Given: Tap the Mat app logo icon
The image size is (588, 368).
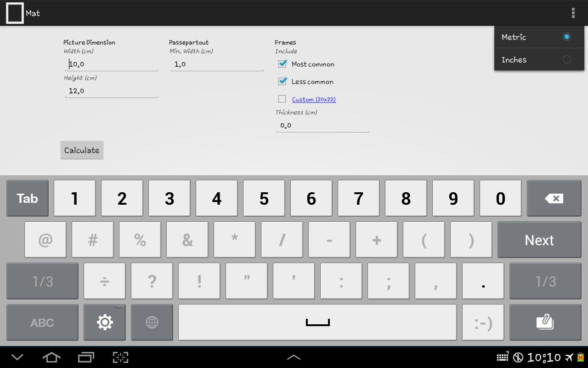Looking at the screenshot, I should pos(15,13).
